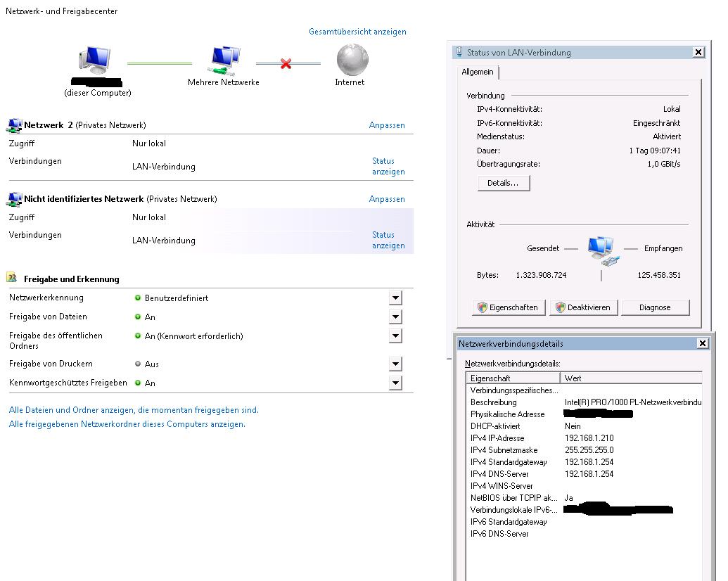Expand the Netzwerkerkennung dropdown arrow
The width and height of the screenshot is (728, 581).
click(x=395, y=298)
